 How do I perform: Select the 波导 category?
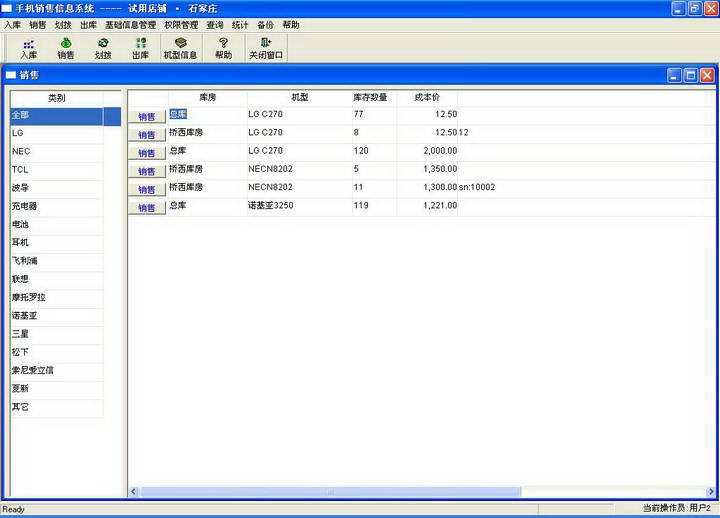56,188
